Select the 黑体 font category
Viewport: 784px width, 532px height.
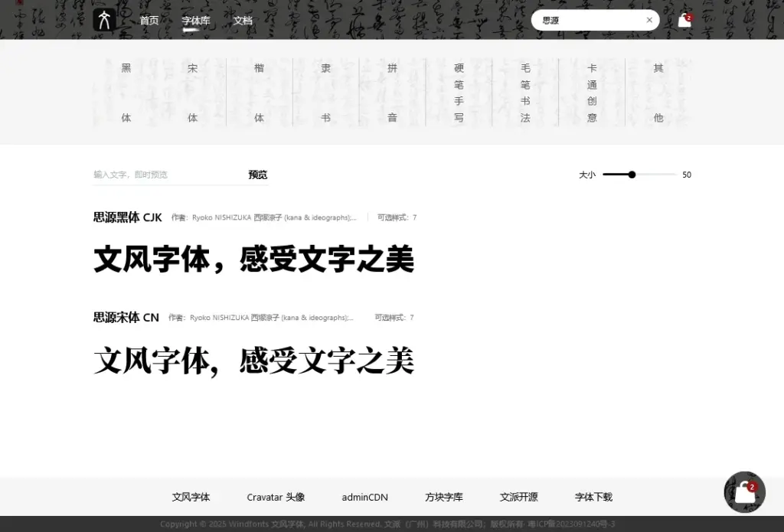click(x=126, y=93)
